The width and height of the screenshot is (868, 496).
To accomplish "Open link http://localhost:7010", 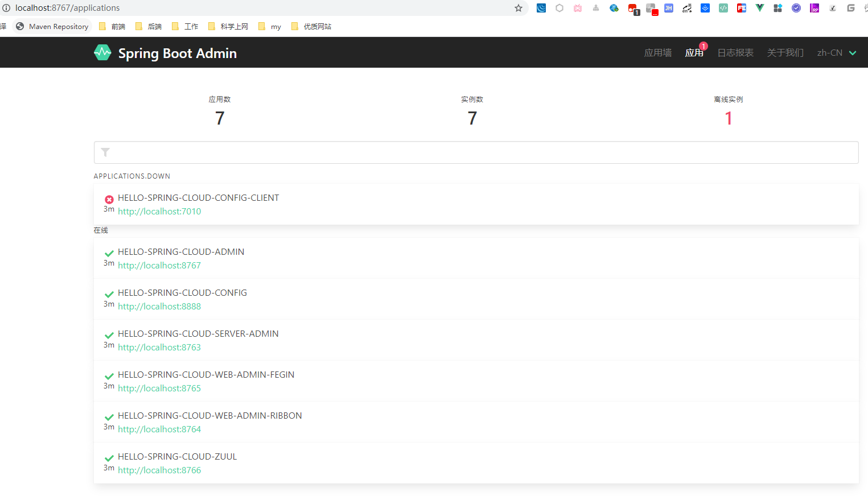I will click(159, 211).
